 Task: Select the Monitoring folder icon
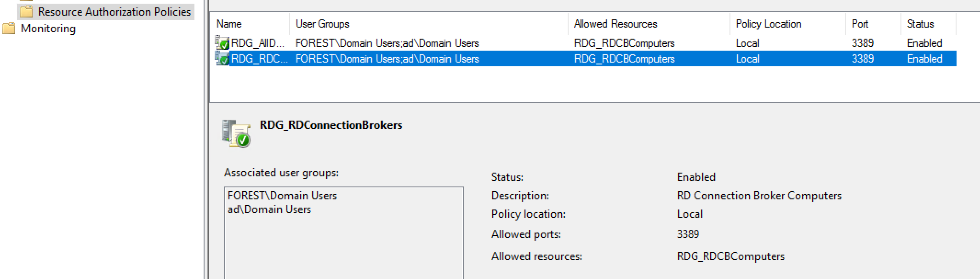[x=9, y=28]
